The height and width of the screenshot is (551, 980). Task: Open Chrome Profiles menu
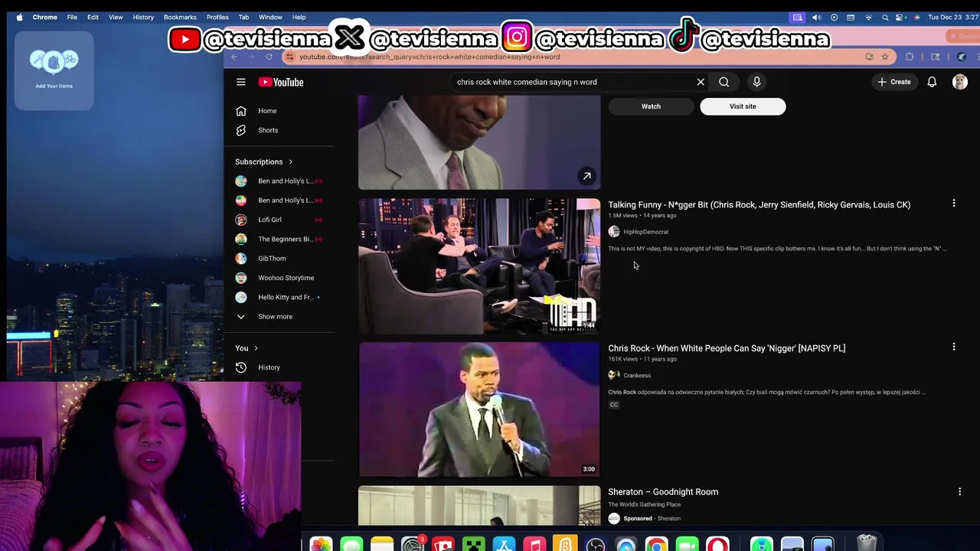coord(217,17)
